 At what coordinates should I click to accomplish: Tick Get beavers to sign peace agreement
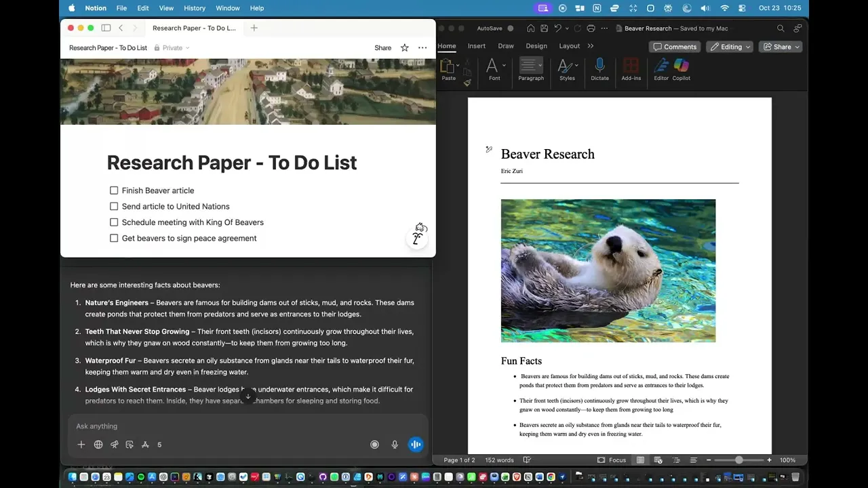pos(114,239)
